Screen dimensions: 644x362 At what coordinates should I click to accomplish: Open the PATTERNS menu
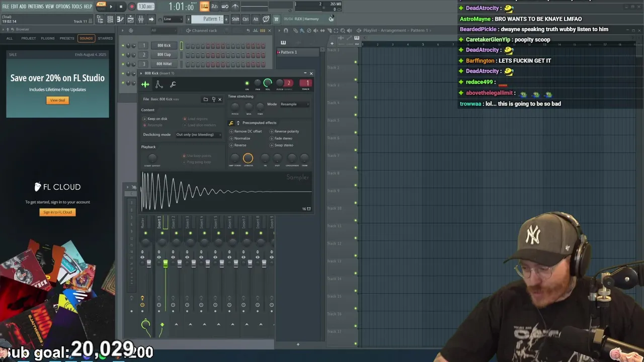(x=35, y=7)
